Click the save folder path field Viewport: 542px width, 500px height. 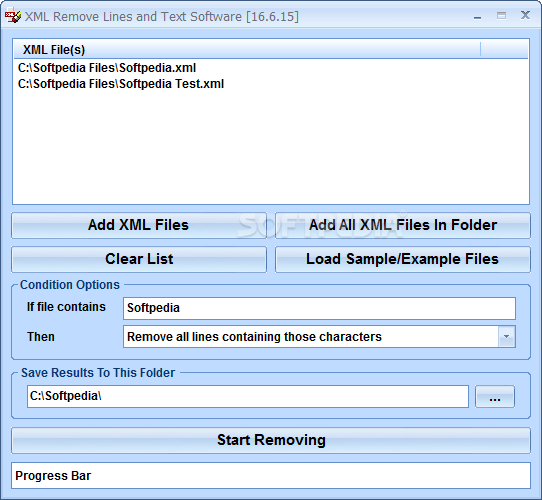tap(248, 396)
